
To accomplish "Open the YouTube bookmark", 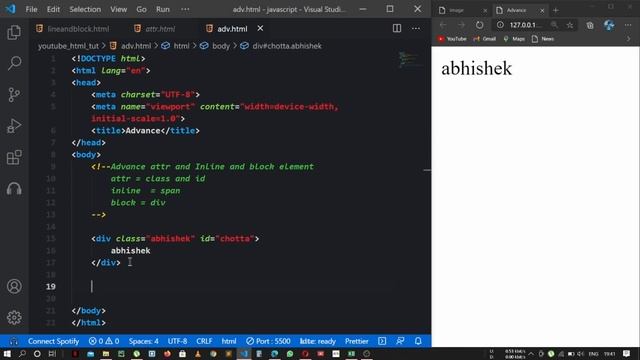I will [452, 39].
